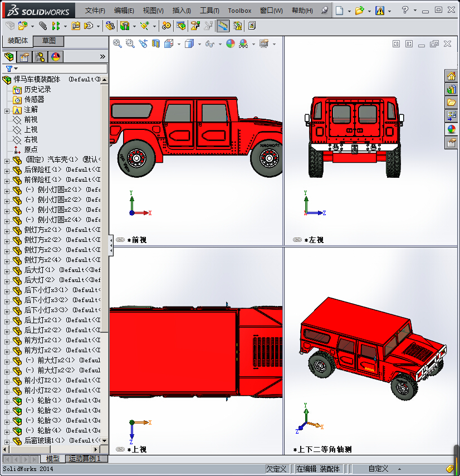The height and width of the screenshot is (476, 460).
Task: Click the tree vertical scrollbar down arrow
Action: tap(104, 440)
